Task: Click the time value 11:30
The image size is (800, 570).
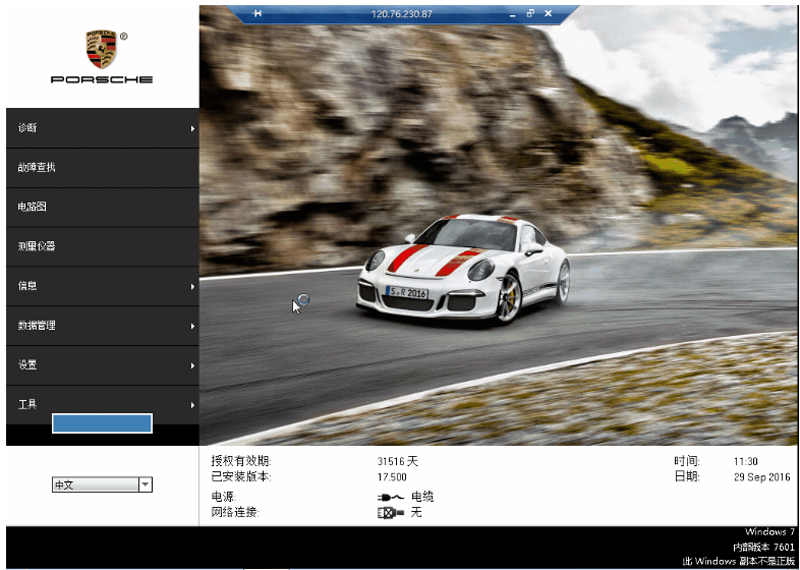Action: pos(745,461)
